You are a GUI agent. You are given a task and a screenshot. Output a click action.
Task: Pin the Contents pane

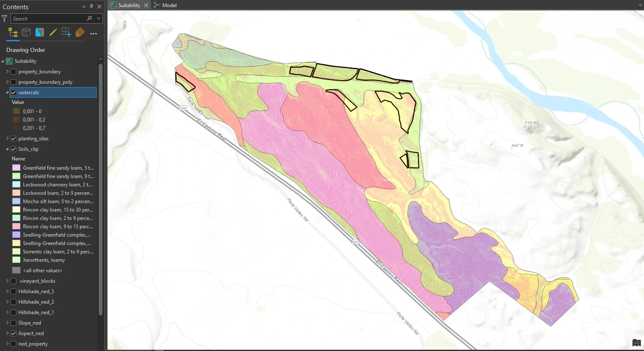click(92, 7)
